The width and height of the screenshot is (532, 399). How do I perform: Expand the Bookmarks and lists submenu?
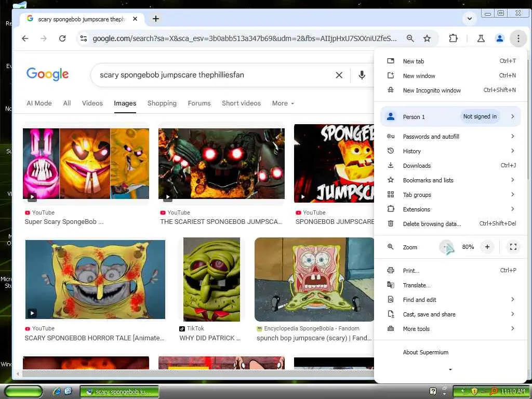(450, 180)
